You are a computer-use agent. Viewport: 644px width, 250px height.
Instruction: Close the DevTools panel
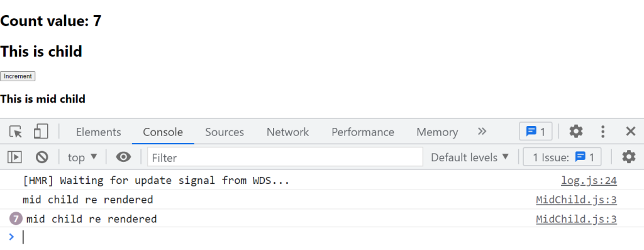pyautogui.click(x=630, y=132)
